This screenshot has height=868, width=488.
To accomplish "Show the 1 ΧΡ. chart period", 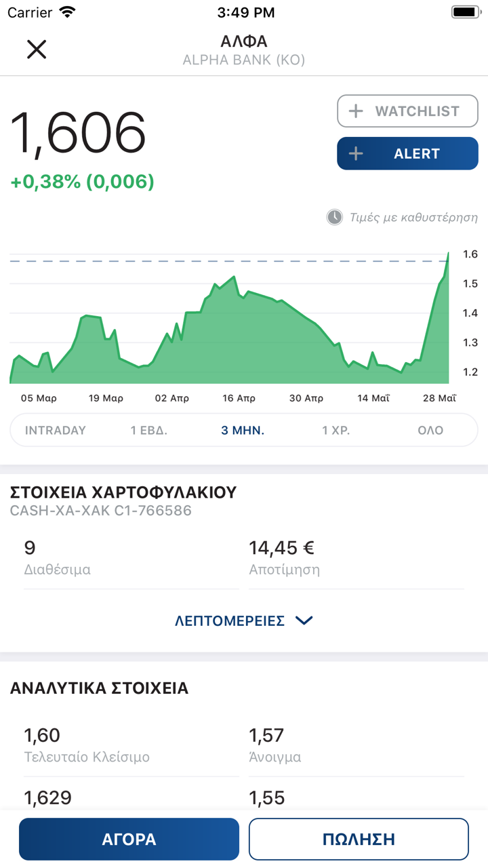I will (336, 431).
